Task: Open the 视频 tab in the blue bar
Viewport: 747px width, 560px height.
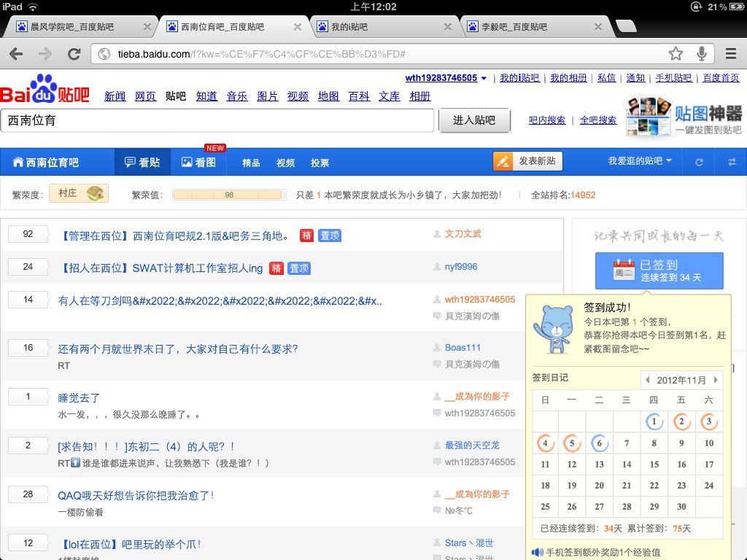Action: tap(285, 163)
